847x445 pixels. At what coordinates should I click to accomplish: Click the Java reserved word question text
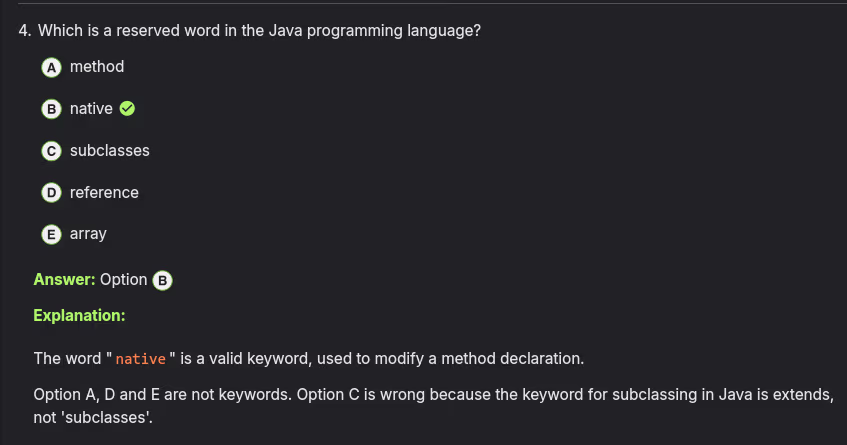click(x=259, y=31)
